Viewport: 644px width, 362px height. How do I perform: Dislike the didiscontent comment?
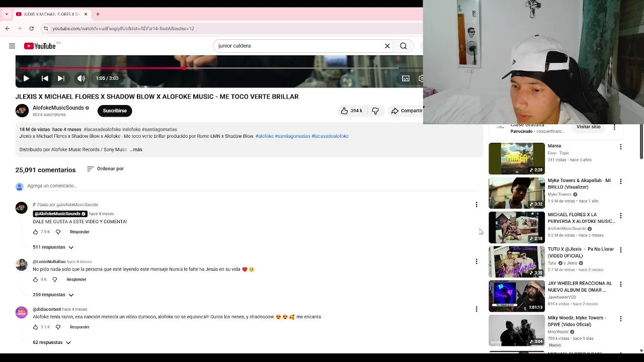click(58, 327)
